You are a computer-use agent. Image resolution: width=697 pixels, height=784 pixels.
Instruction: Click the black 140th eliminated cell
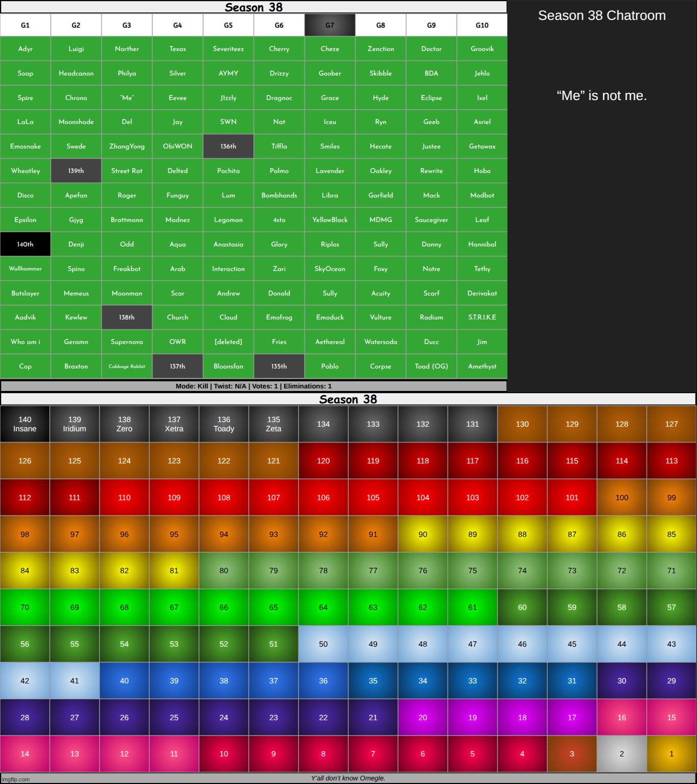point(25,244)
